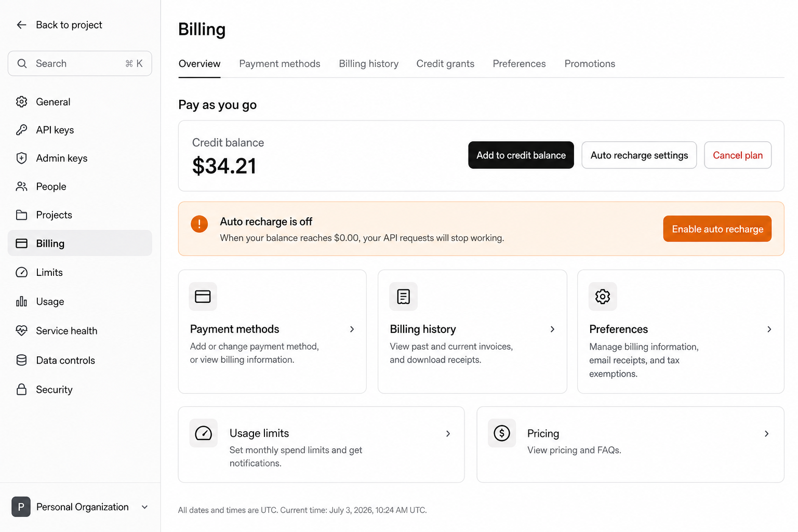Screen dimensions: 798x532
Task: Open Auto recharge settings
Action: [639, 155]
